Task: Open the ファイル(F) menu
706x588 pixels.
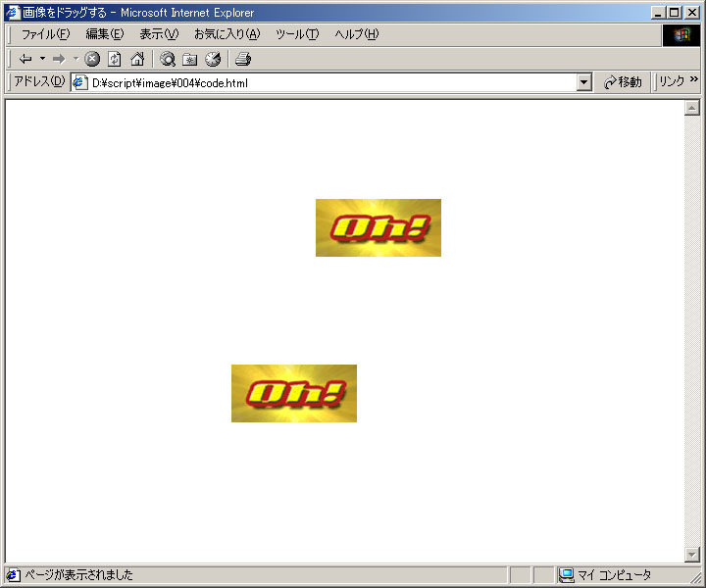Action: point(46,34)
